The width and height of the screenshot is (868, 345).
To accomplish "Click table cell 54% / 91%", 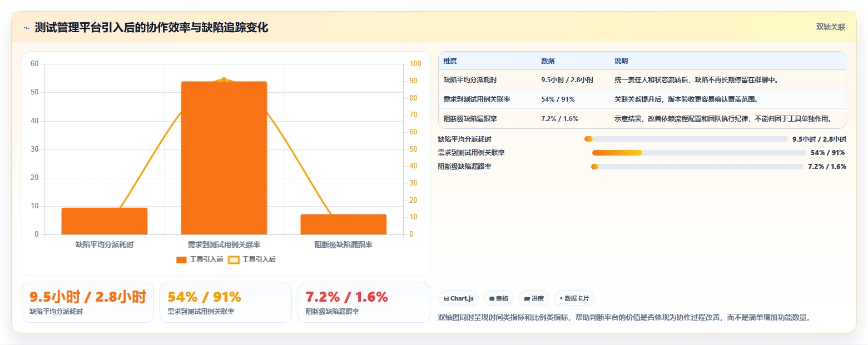I will coord(558,99).
